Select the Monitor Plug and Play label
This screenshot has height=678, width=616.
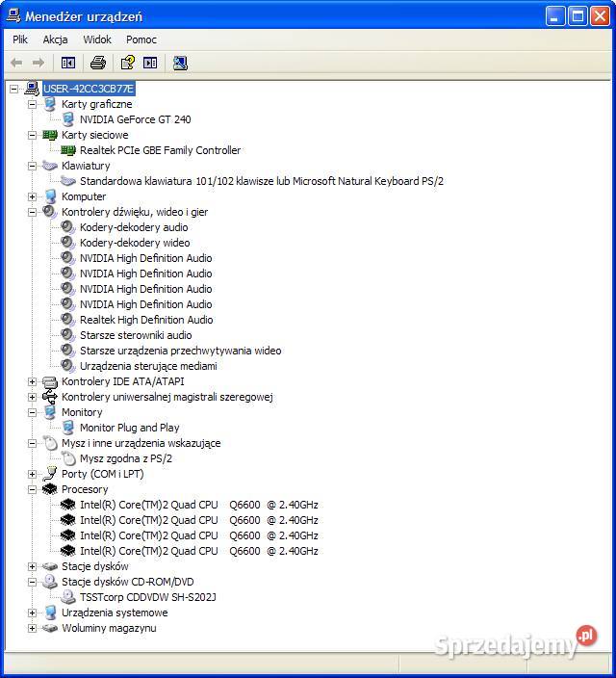[x=130, y=428]
